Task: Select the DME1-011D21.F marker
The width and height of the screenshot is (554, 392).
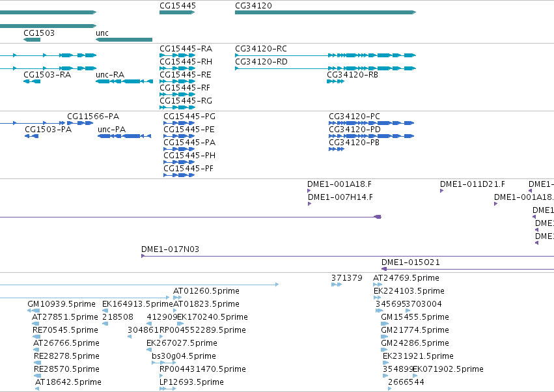Action: click(x=441, y=191)
